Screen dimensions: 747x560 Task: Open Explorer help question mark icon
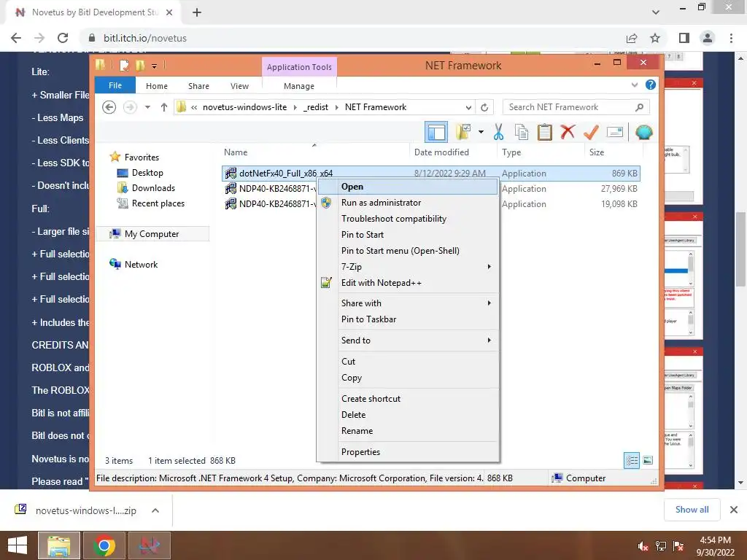pyautogui.click(x=650, y=85)
